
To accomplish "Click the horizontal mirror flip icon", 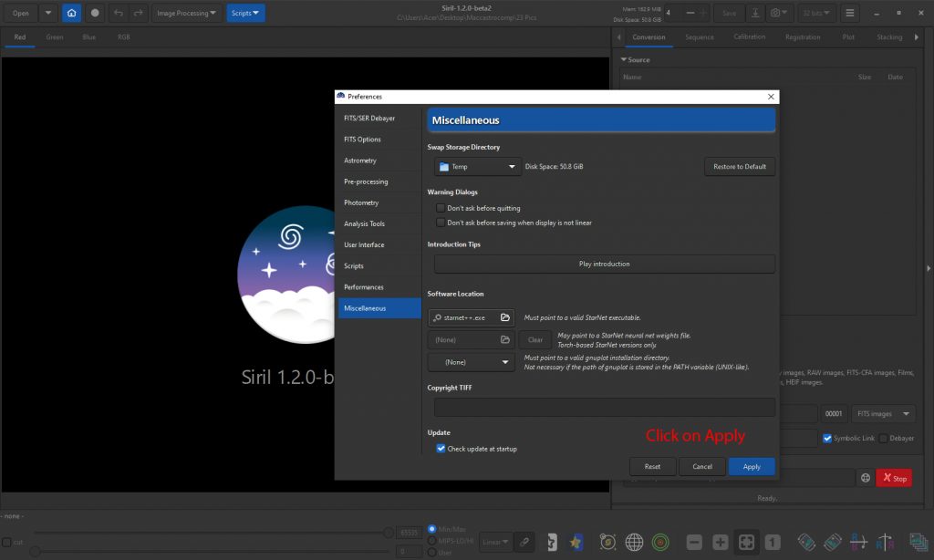I will point(858,542).
